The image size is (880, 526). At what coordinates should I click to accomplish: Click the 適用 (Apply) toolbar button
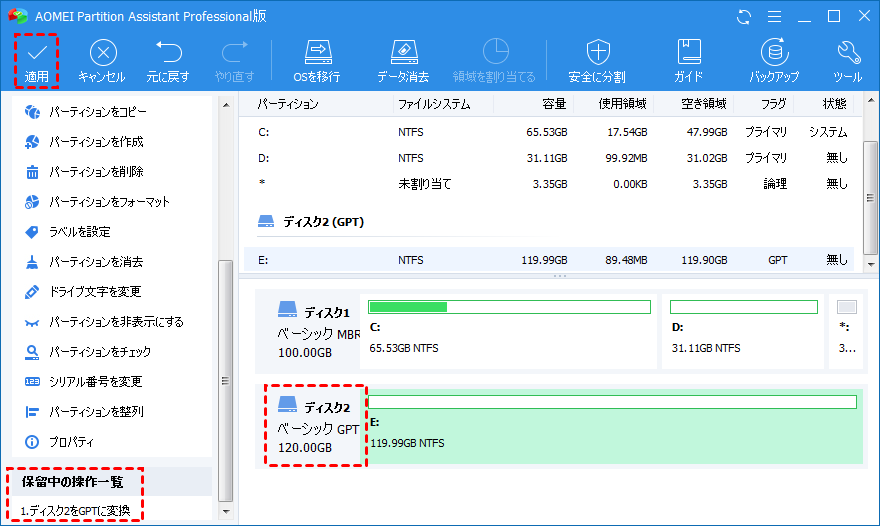[36, 61]
